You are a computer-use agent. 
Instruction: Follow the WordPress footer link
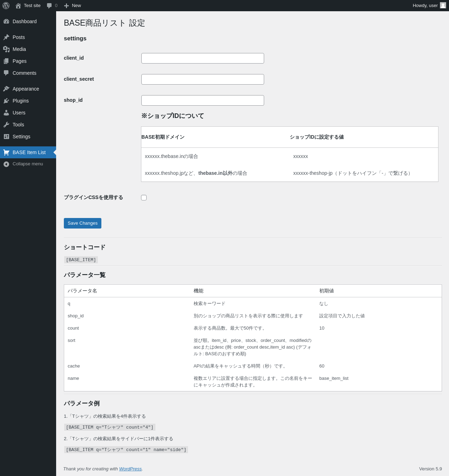130,469
